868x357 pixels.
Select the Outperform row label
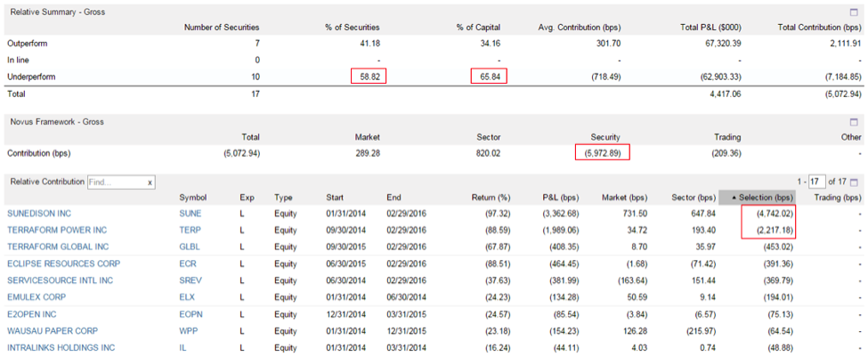pos(26,43)
